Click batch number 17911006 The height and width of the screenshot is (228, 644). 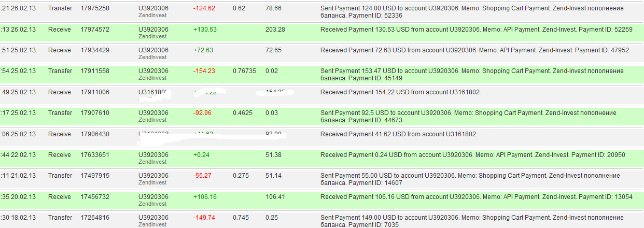95,92
